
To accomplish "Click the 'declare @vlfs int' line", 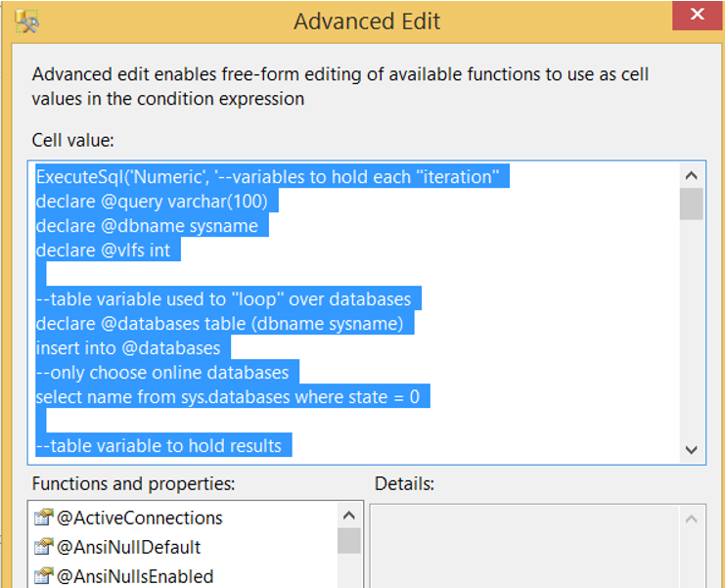I will (103, 250).
